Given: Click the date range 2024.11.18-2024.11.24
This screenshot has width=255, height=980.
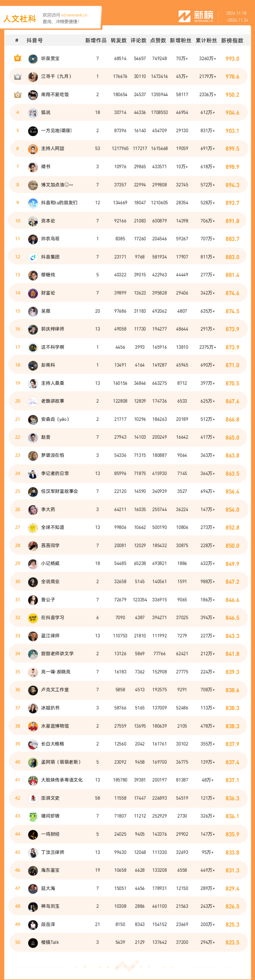Looking at the screenshot, I should (x=237, y=16).
